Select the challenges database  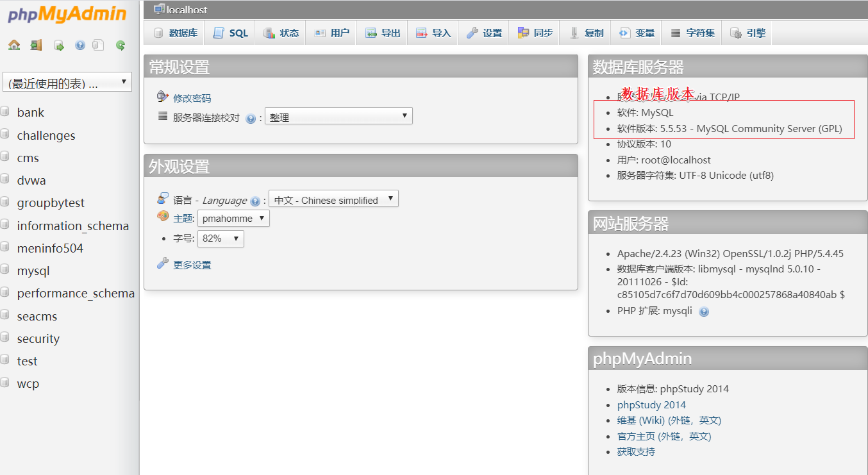tap(46, 135)
